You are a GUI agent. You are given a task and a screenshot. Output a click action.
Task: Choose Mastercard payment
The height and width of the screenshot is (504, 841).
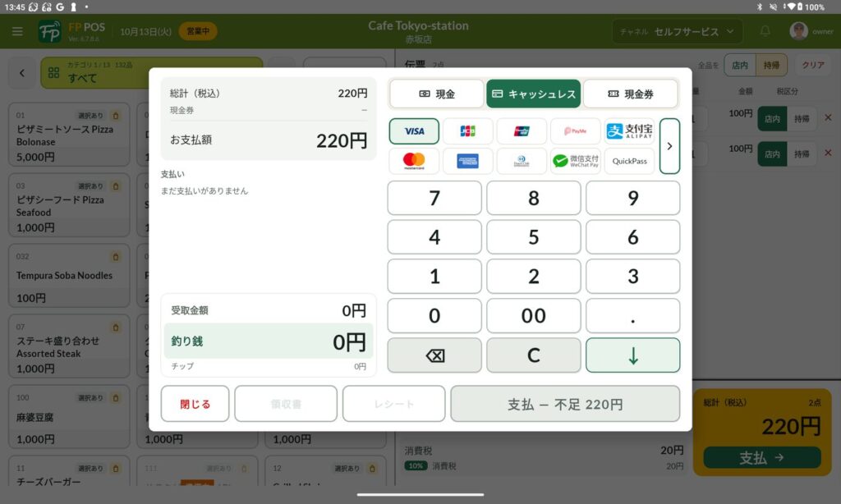(x=414, y=161)
